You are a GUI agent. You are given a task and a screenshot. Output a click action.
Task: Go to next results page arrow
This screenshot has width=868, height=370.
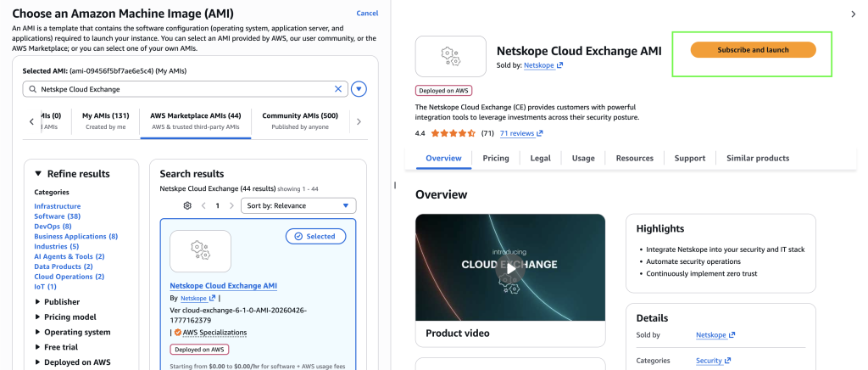(x=231, y=205)
